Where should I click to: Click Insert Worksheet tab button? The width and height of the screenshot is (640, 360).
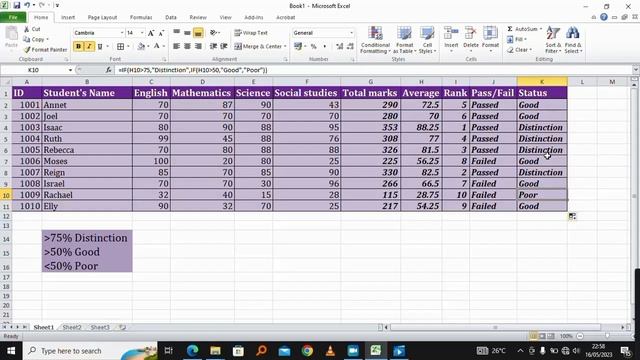tap(122, 327)
